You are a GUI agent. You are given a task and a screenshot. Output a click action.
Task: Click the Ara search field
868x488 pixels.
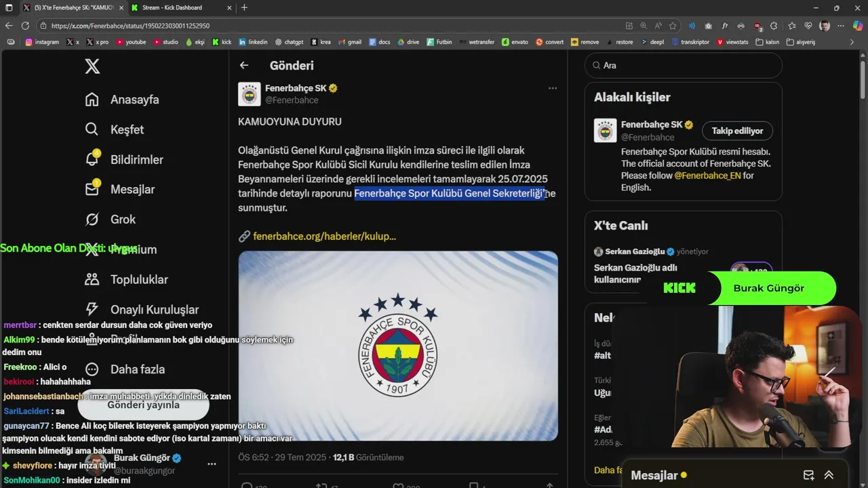tap(683, 66)
